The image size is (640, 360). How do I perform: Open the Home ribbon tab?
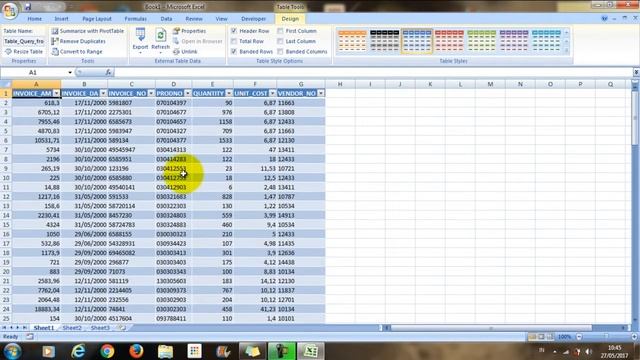(35, 19)
